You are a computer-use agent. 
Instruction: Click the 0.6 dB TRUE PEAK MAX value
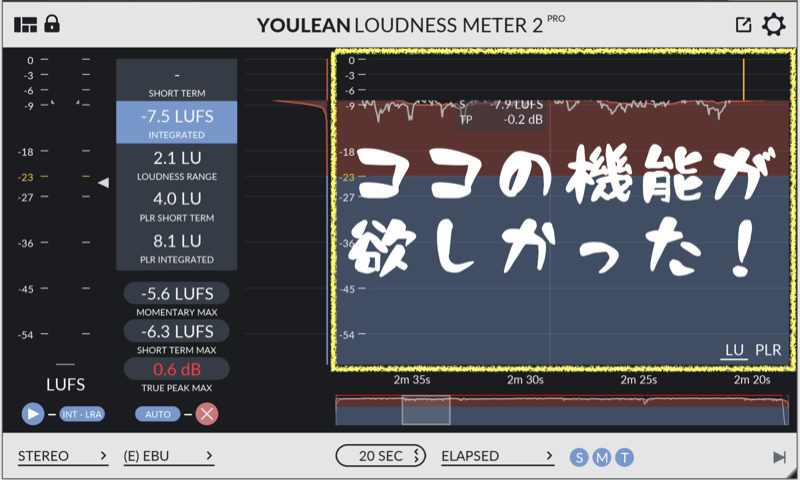[x=177, y=369]
